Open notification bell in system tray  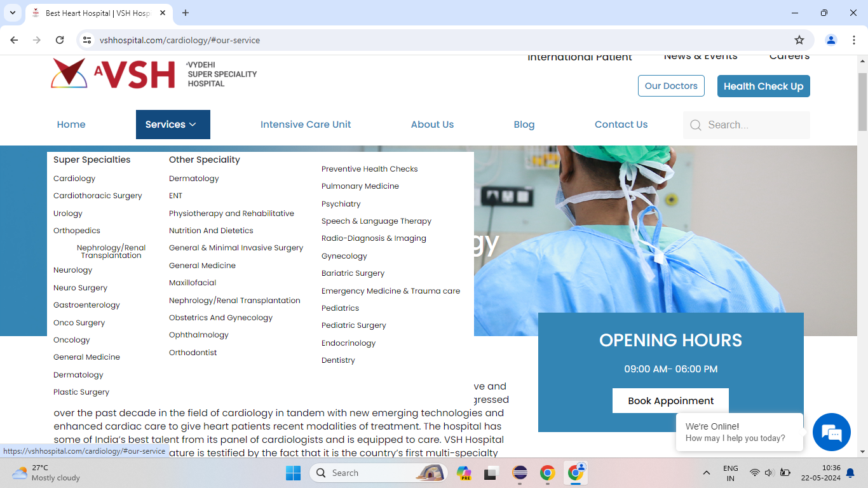click(x=850, y=473)
